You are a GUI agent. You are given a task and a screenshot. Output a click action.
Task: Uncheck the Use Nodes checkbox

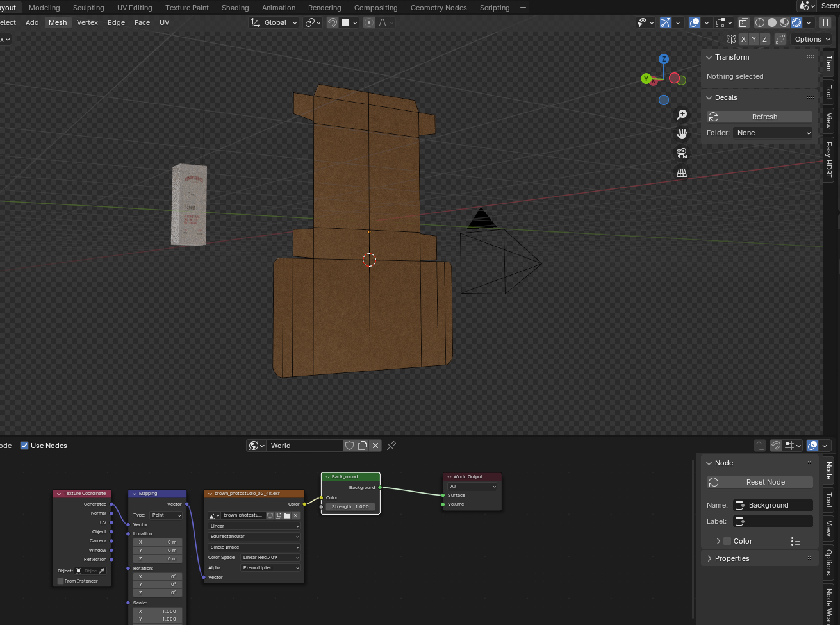(x=24, y=446)
